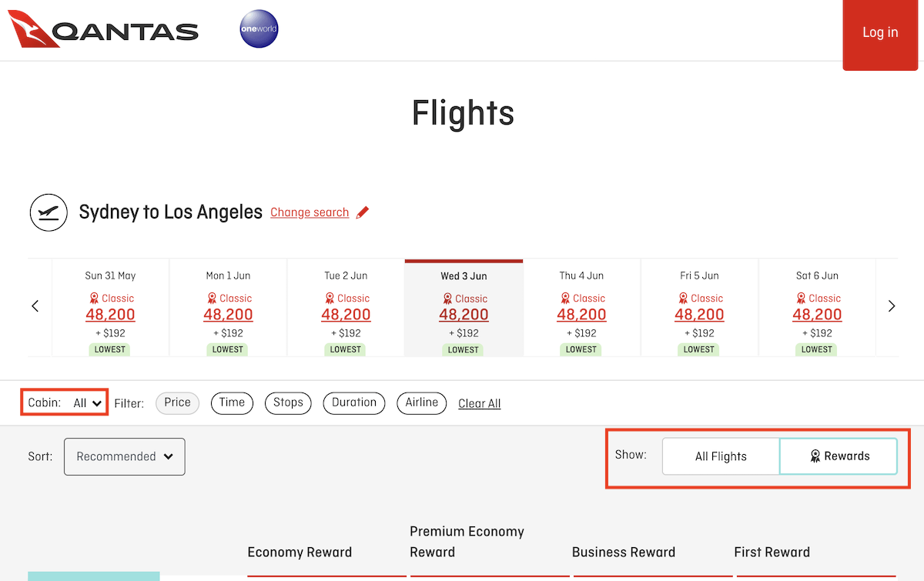Click the airplane takeoff circle icon
The width and height of the screenshot is (924, 581).
pyautogui.click(x=49, y=213)
